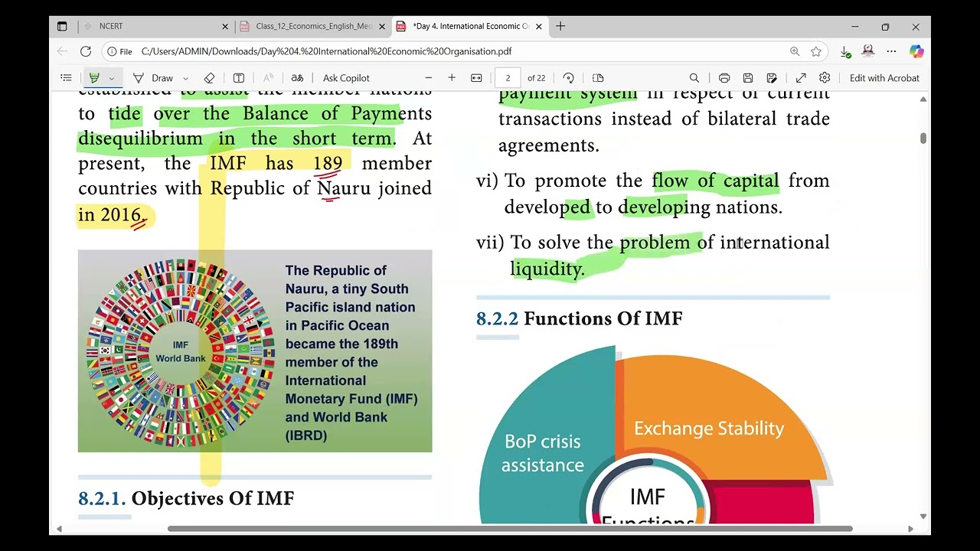Click the horizontal scrollbar thumb
Screen dimensions: 980x551
pyautogui.click(x=510, y=529)
